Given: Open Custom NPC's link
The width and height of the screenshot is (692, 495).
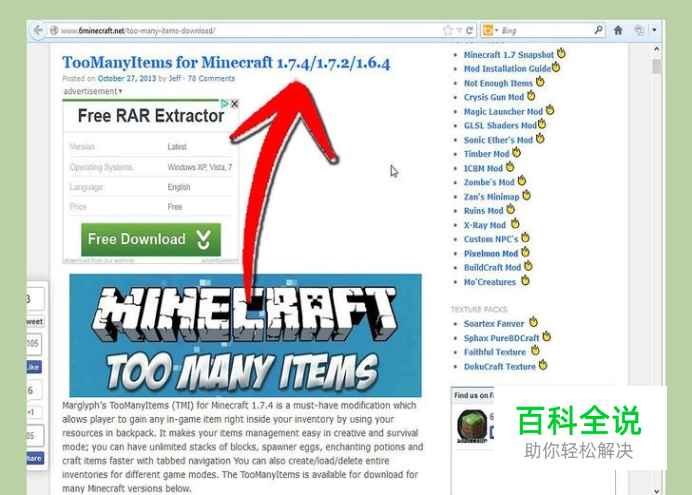Looking at the screenshot, I should click(491, 239).
